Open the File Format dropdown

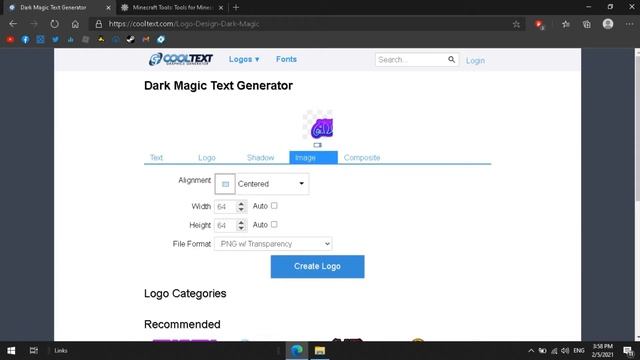click(273, 244)
